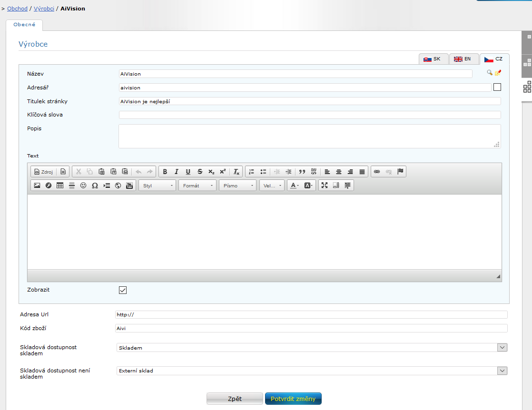The image size is (532, 410).
Task: Open the Styl dropdown
Action: [x=158, y=185]
